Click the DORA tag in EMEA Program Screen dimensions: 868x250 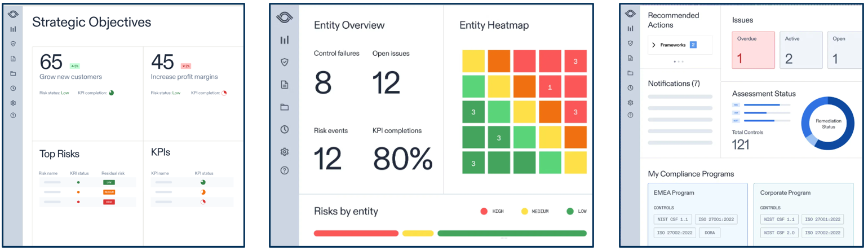point(710,233)
